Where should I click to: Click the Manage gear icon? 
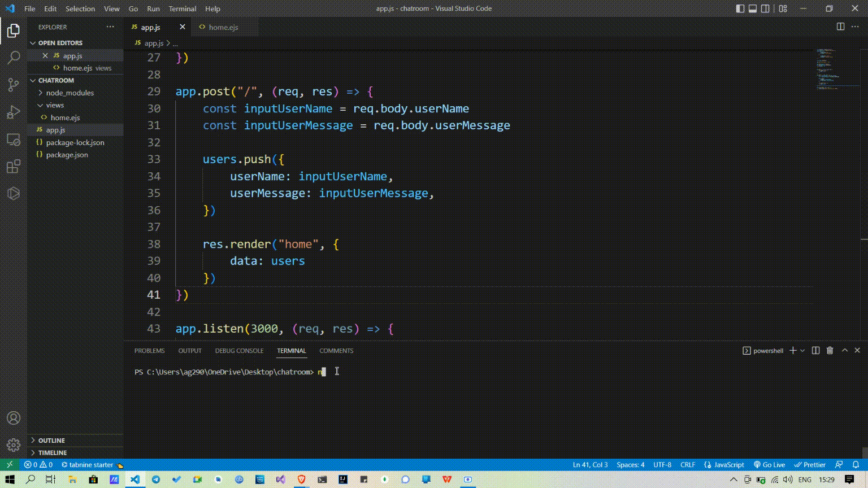tap(14, 445)
